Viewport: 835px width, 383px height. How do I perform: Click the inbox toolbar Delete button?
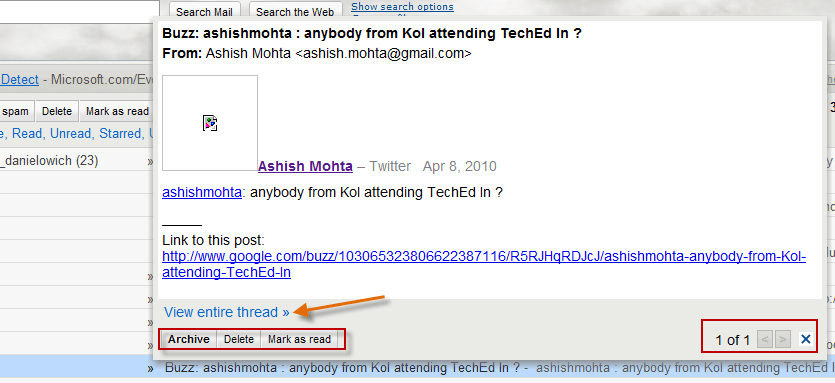point(57,111)
